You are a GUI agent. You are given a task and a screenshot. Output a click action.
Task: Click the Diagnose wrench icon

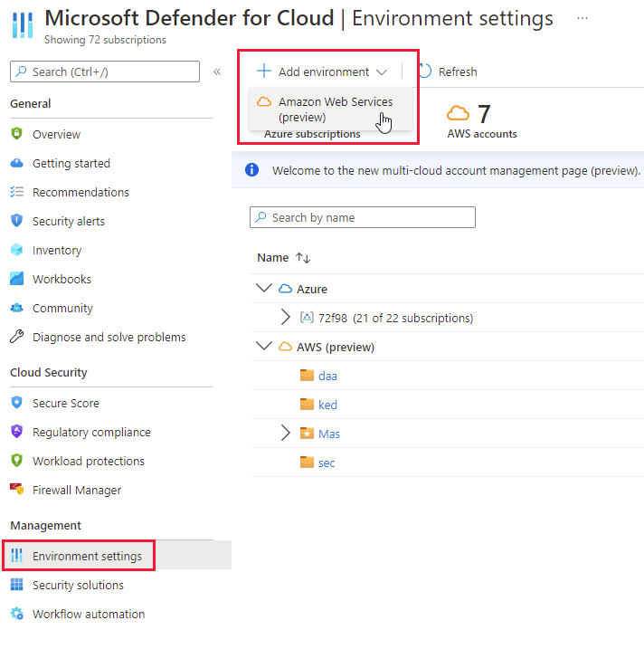coord(16,337)
